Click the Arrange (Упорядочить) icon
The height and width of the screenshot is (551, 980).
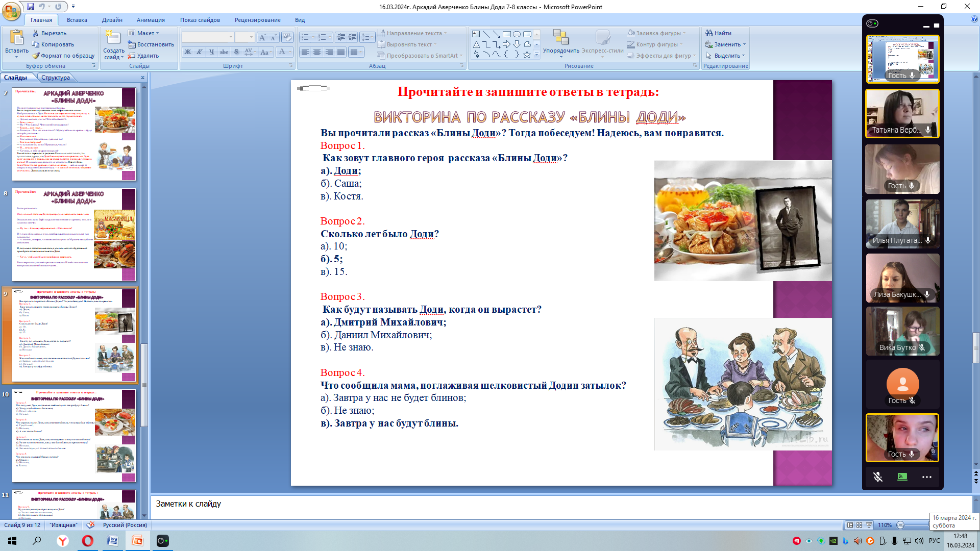click(560, 37)
